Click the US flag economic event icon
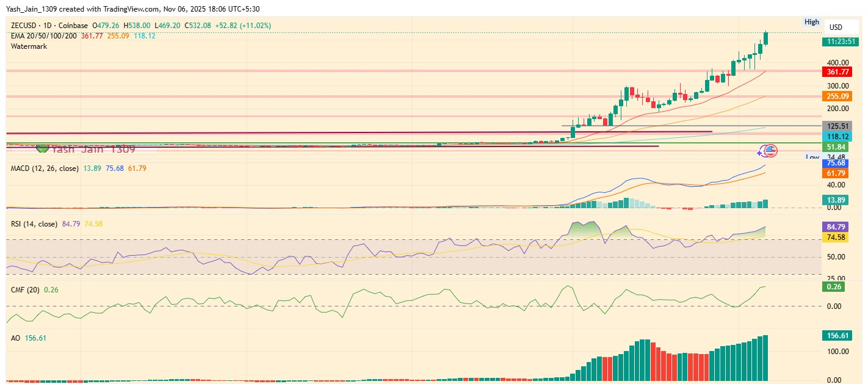 pyautogui.click(x=771, y=150)
